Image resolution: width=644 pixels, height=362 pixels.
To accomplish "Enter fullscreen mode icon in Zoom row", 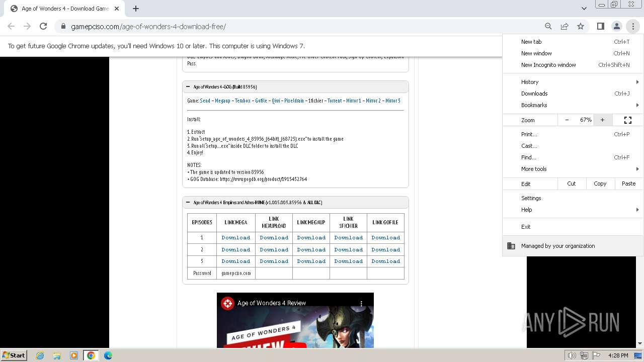I will coord(628,120).
